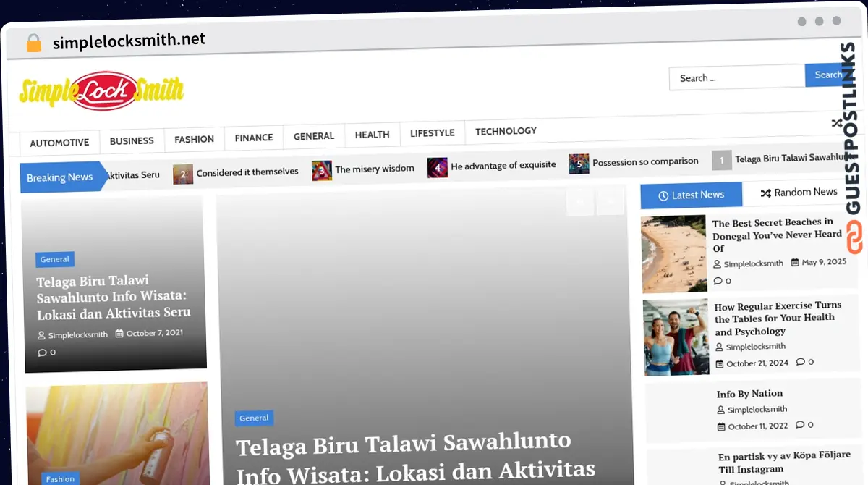Open the TECHNOLOGY menu item
Viewport: 868px width, 485px height.
[x=506, y=131]
